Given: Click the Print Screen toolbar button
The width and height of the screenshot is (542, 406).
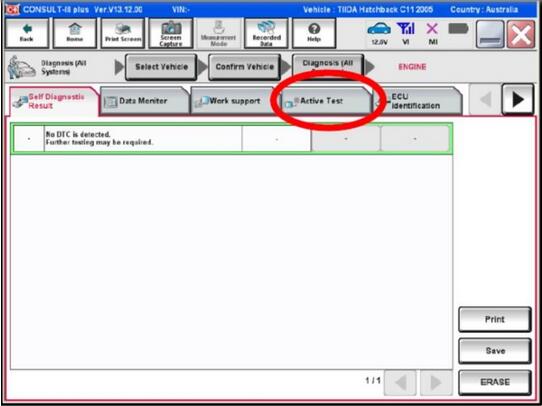Looking at the screenshot, I should [123, 33].
